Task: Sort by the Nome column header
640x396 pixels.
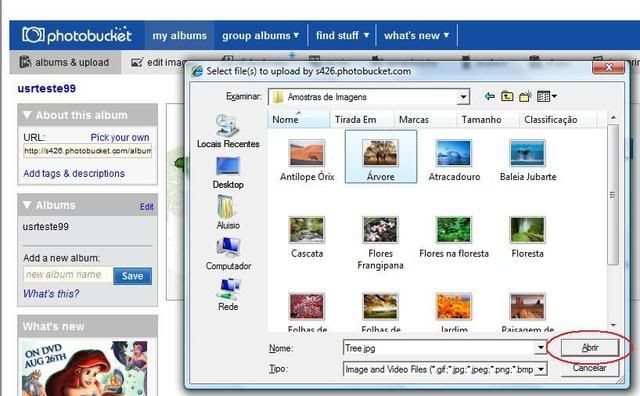Action: coord(298,120)
